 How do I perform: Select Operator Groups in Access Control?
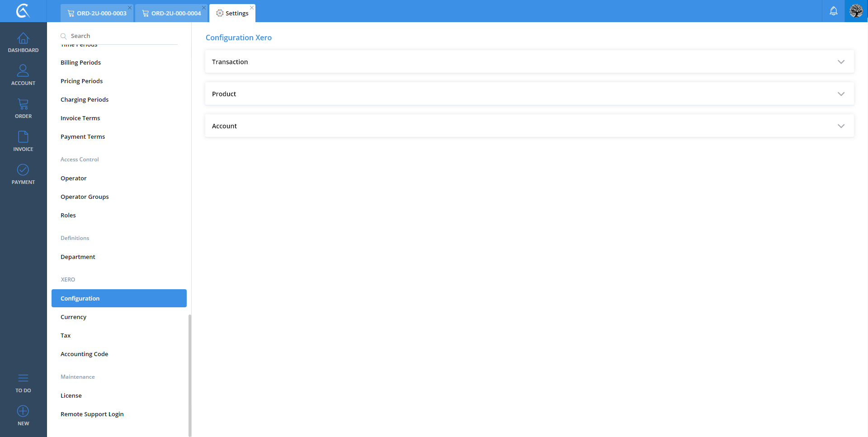[85, 197]
